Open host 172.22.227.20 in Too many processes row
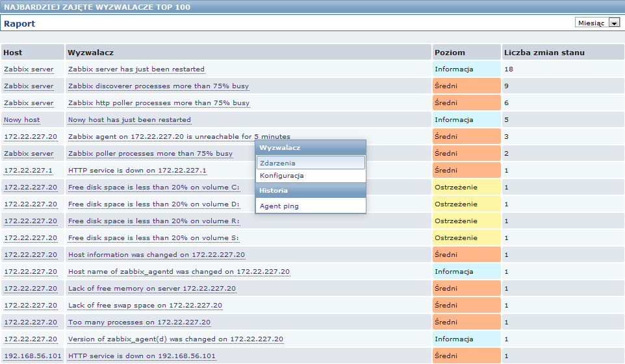 coord(31,322)
